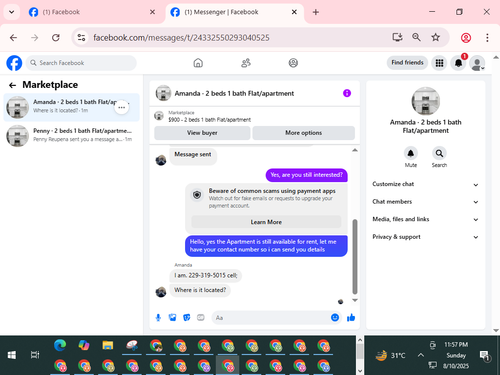The width and height of the screenshot is (500, 375).
Task: Send a thumbs up like
Action: pyautogui.click(x=351, y=318)
